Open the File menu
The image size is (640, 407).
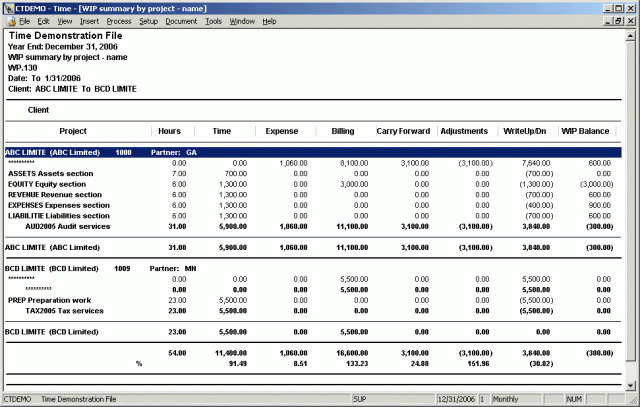pyautogui.click(x=25, y=21)
